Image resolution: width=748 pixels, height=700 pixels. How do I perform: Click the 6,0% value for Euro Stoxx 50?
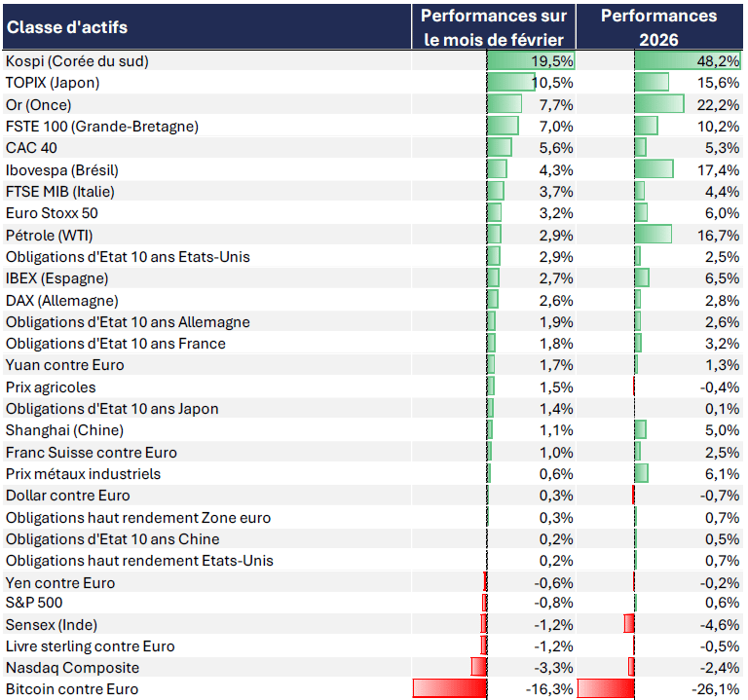(723, 213)
